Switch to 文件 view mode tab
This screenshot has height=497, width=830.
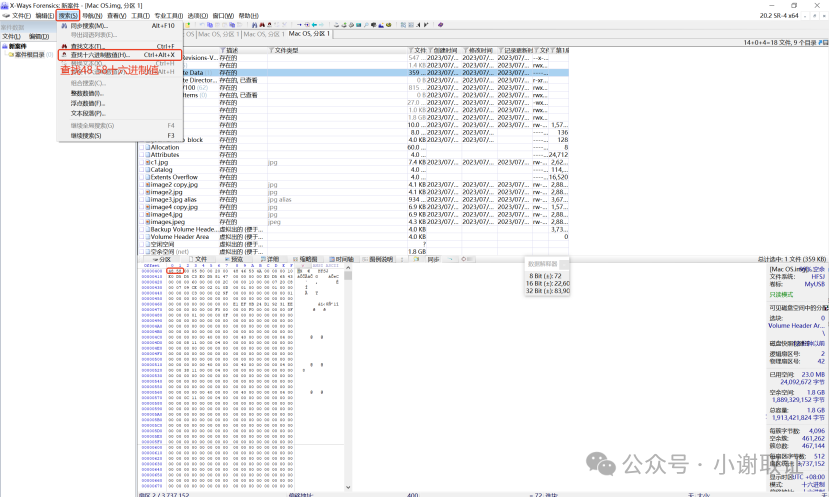(x=199, y=259)
